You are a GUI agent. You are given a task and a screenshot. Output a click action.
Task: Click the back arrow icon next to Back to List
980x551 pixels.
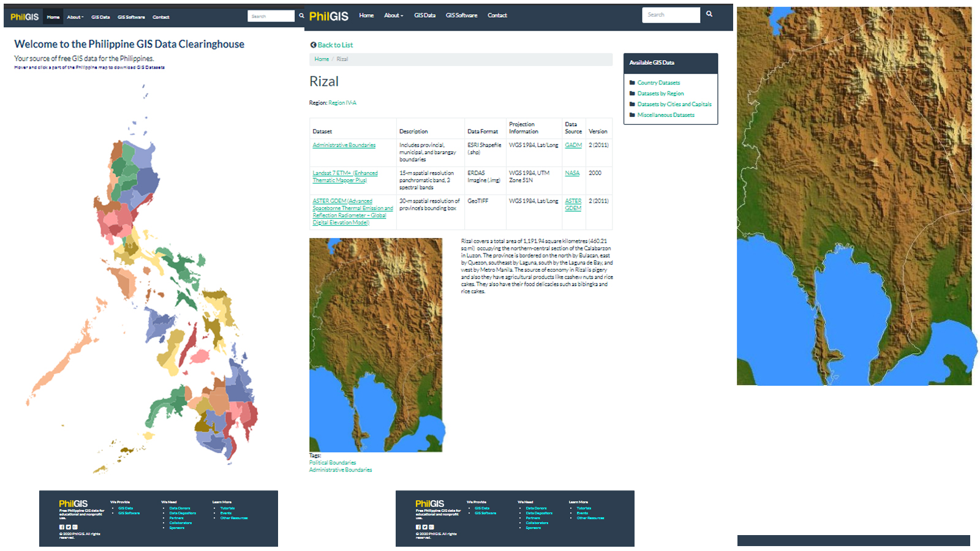click(313, 45)
